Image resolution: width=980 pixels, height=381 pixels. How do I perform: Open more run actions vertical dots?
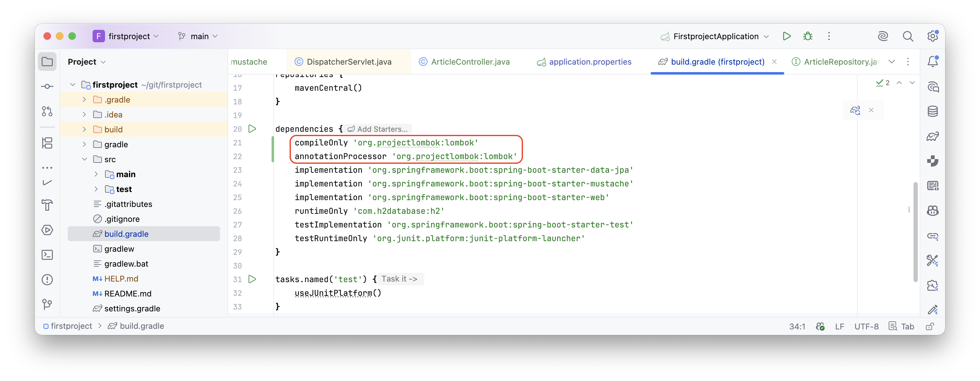click(x=829, y=36)
